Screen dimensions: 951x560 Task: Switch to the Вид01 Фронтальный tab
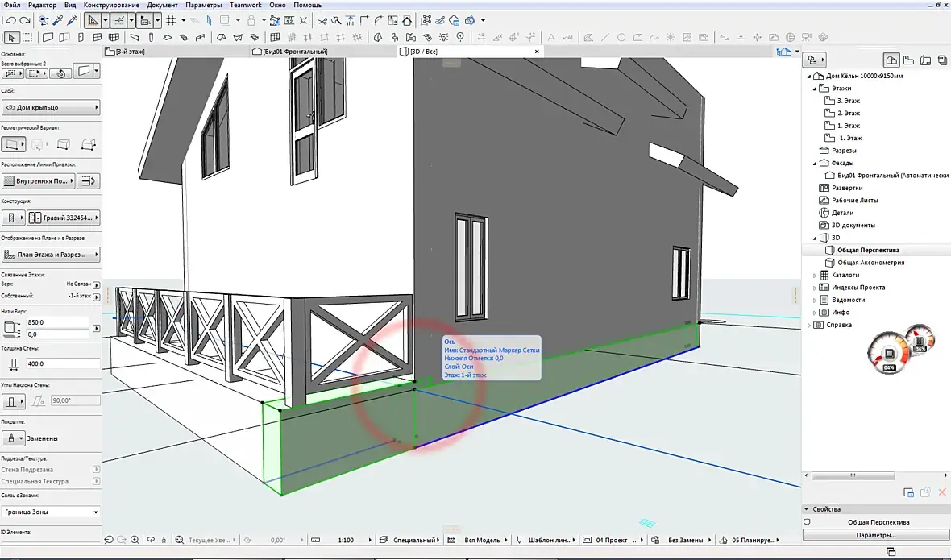pos(294,52)
